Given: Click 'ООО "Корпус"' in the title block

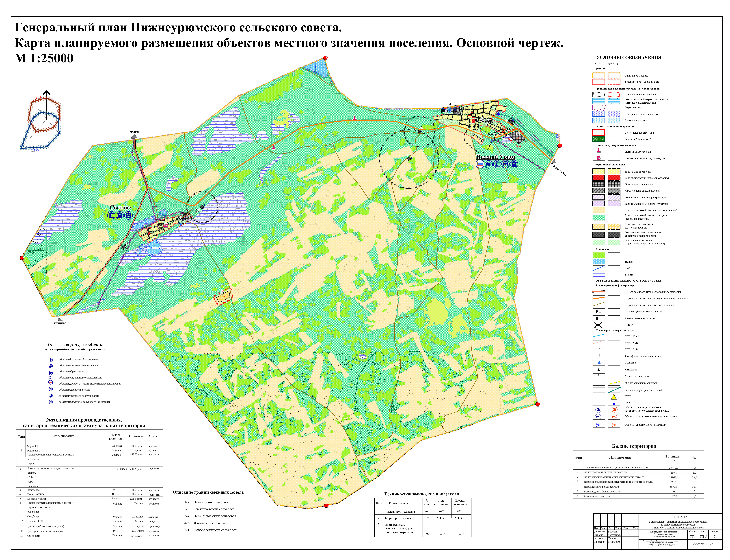Looking at the screenshot, I should pyautogui.click(x=703, y=544).
